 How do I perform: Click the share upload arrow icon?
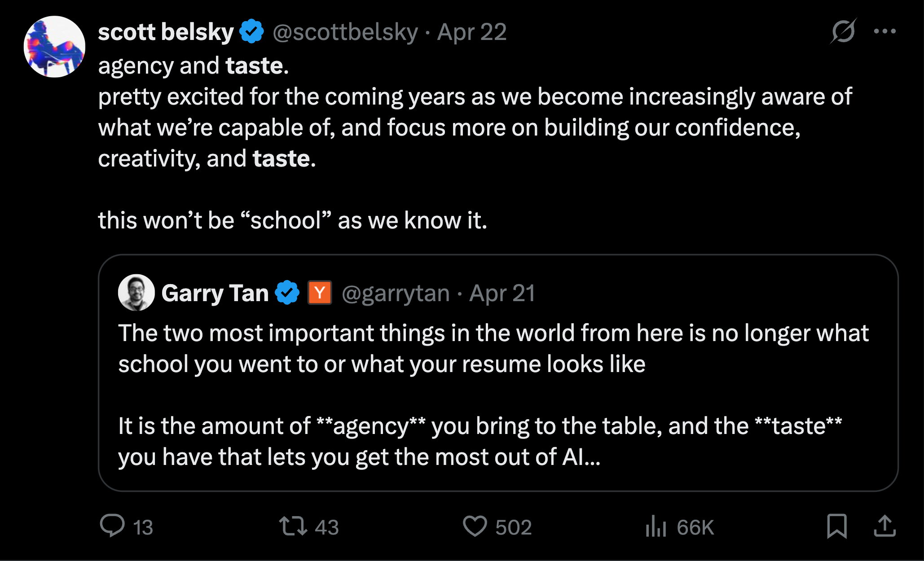coord(884,526)
